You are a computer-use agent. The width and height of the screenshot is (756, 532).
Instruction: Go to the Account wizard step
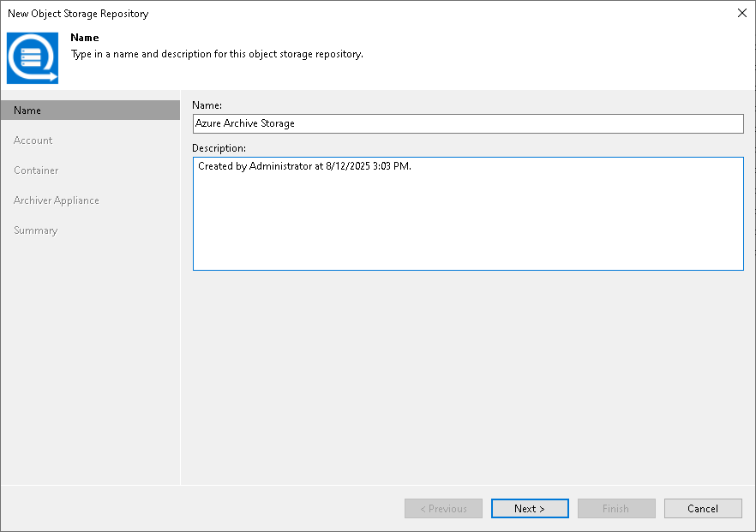pyautogui.click(x=33, y=140)
